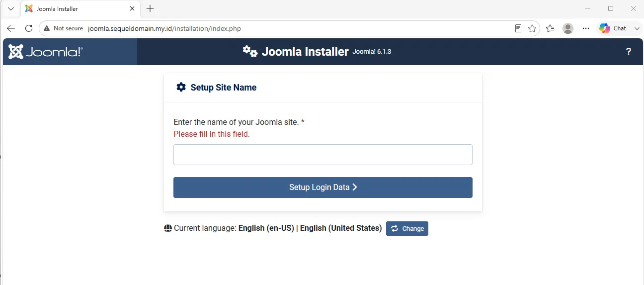
Task: Click the globe icon beside Current language
Action: (168, 228)
